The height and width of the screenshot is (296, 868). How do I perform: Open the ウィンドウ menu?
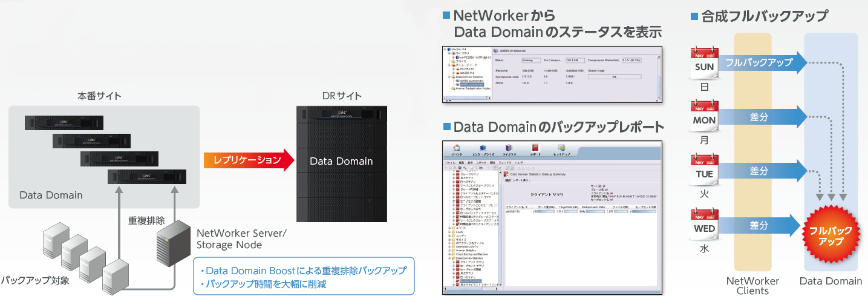tap(506, 163)
